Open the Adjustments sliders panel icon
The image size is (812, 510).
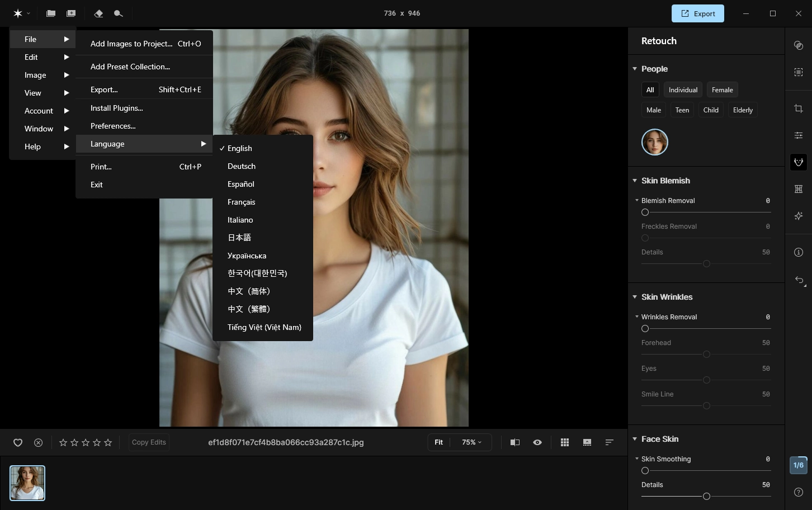tap(799, 135)
